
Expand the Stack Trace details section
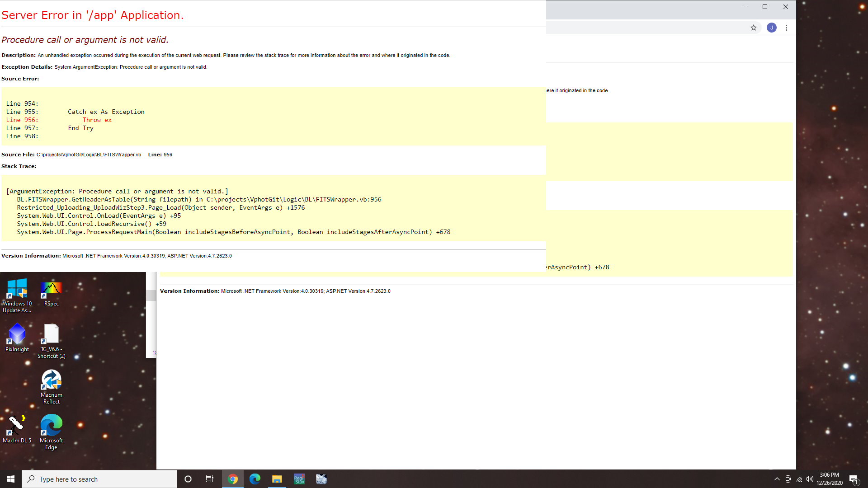(19, 166)
